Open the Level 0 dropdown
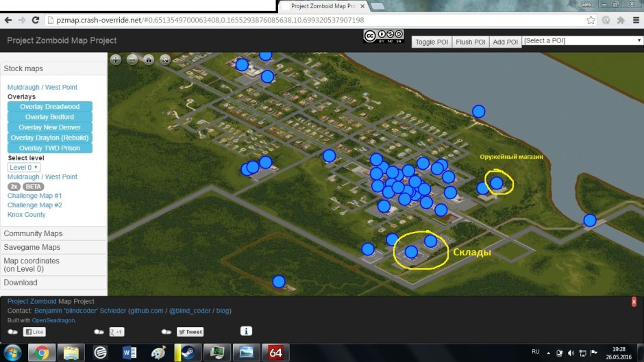This screenshot has height=362, width=644. [24, 167]
